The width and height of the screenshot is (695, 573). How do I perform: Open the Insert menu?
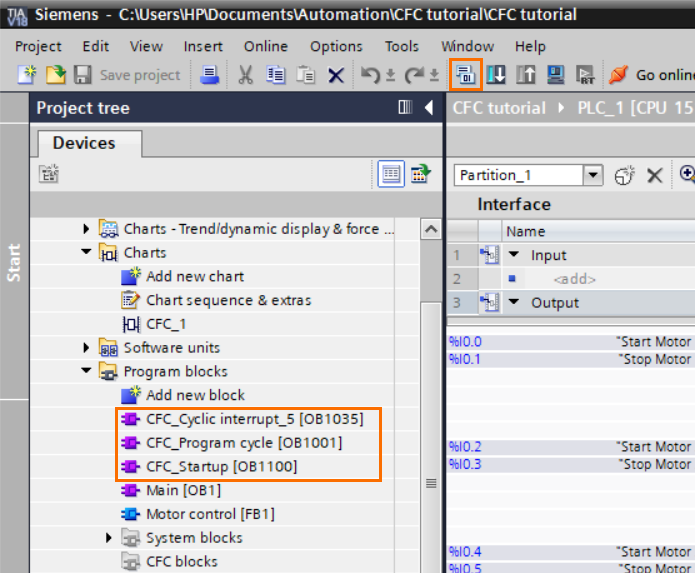pyautogui.click(x=203, y=46)
